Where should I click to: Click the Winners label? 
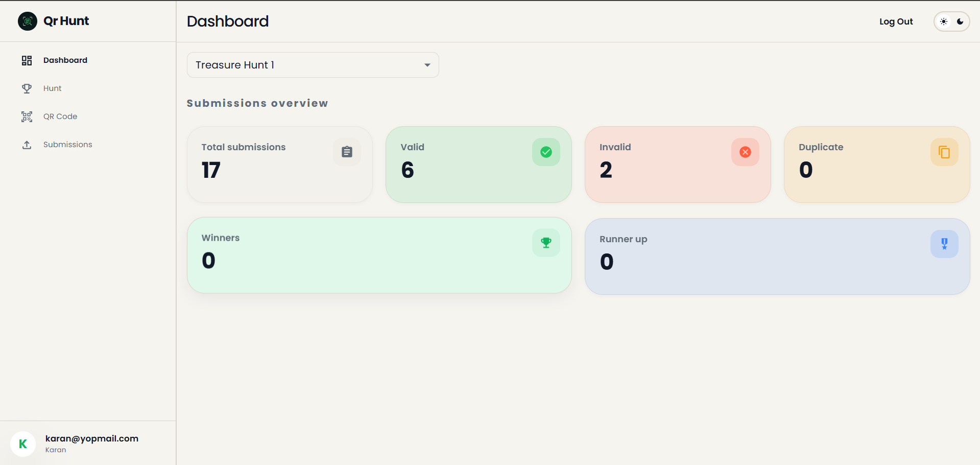tap(221, 238)
